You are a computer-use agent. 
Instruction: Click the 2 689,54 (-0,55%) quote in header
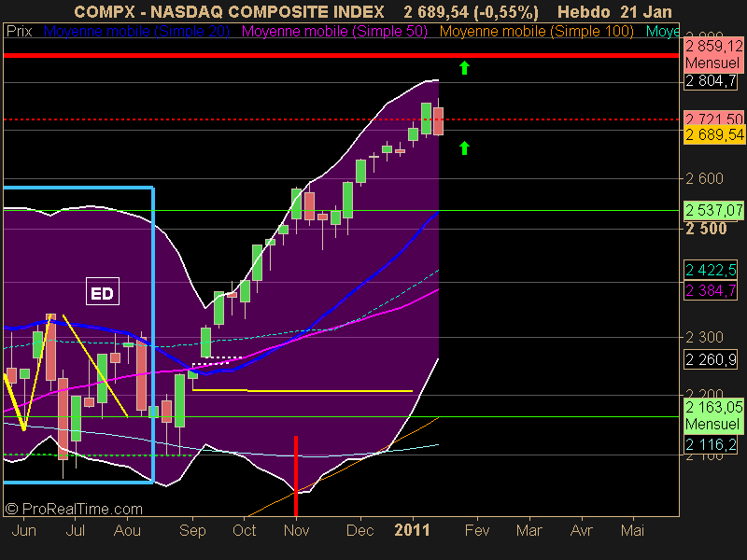click(471, 12)
